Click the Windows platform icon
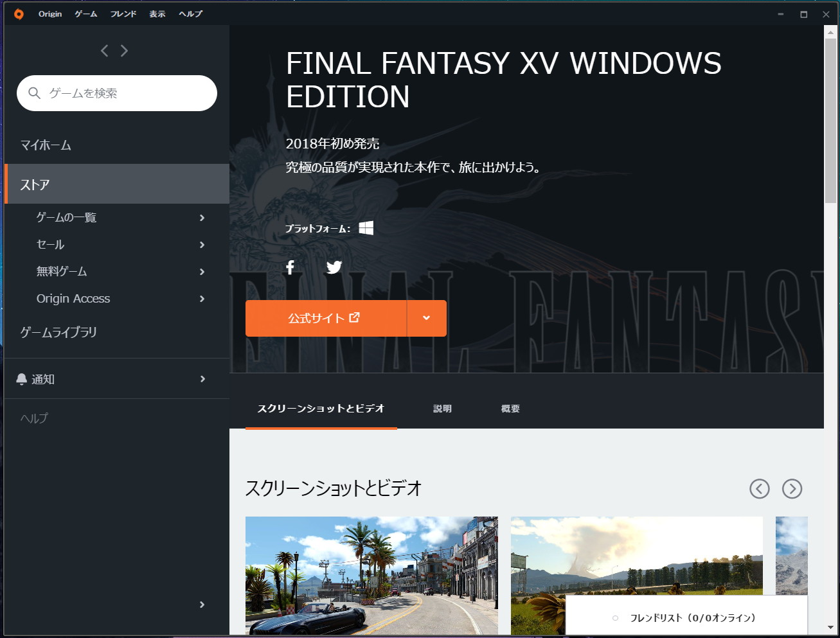The width and height of the screenshot is (840, 638). [x=366, y=228]
